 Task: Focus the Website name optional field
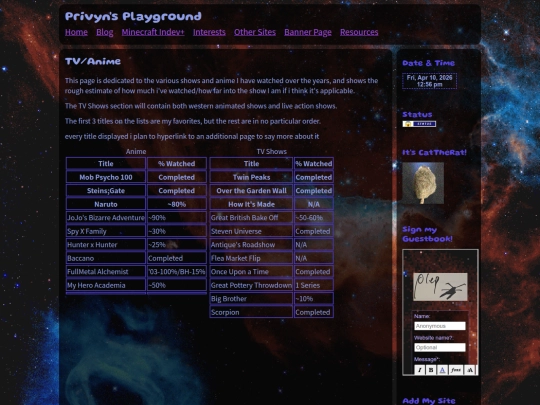(x=440, y=347)
